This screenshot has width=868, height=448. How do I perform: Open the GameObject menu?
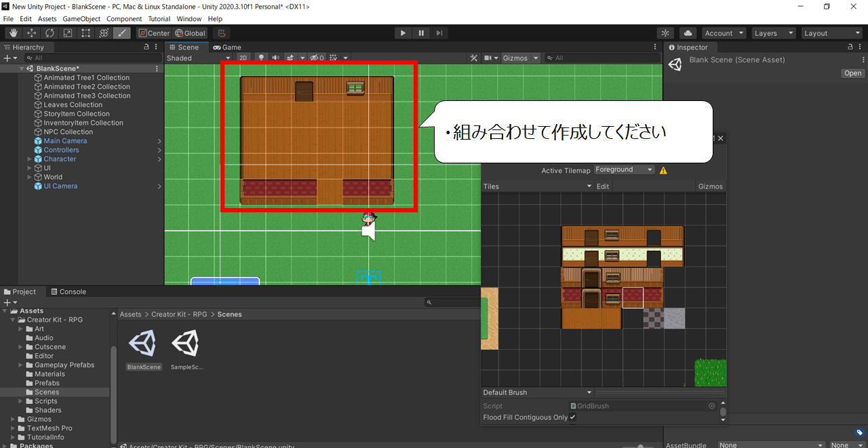click(x=81, y=19)
